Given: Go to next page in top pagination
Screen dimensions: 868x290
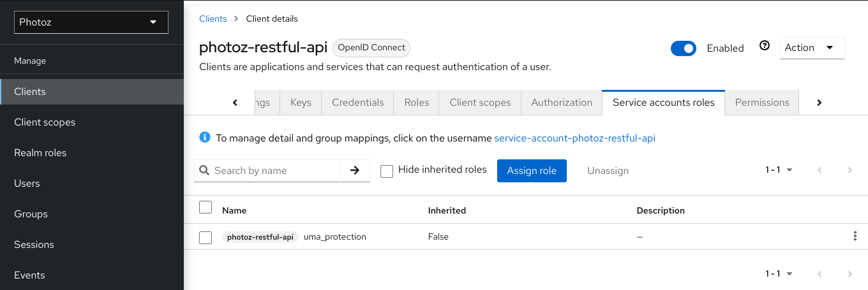Looking at the screenshot, I should coord(849,170).
